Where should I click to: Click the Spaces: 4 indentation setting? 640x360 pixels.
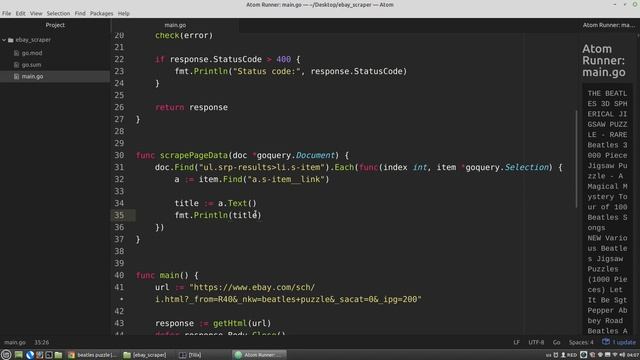581,342
